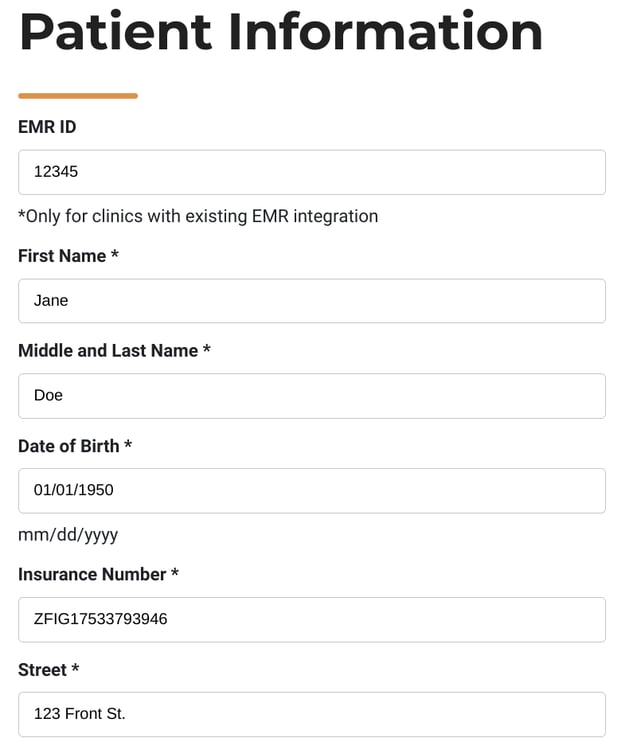The height and width of the screenshot is (738, 637).
Task: Click the Street address input field
Action: (x=312, y=714)
